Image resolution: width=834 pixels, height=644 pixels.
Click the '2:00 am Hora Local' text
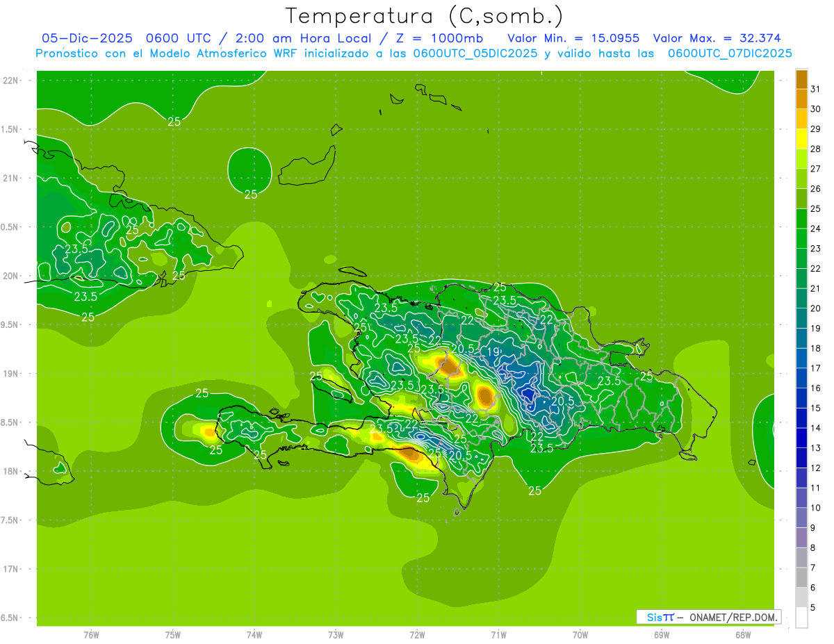(x=300, y=38)
